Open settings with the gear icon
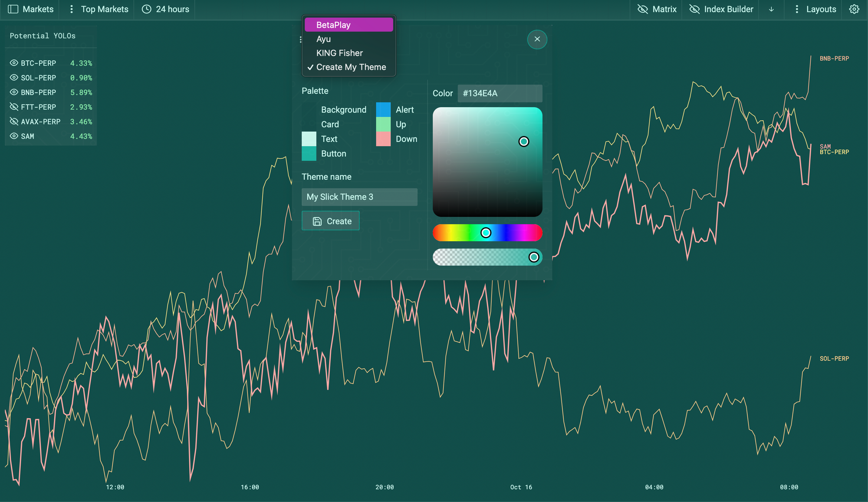Screen dimensions: 868x502 tap(854, 9)
